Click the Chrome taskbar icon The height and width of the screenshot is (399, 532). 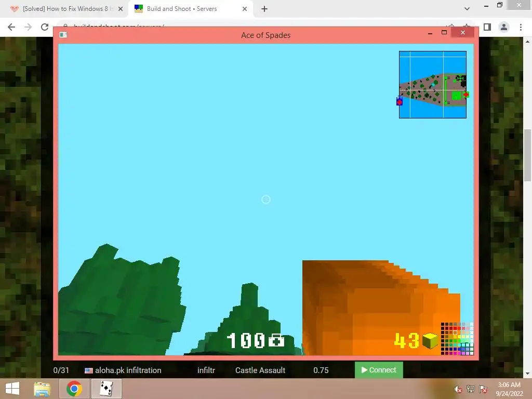point(74,389)
